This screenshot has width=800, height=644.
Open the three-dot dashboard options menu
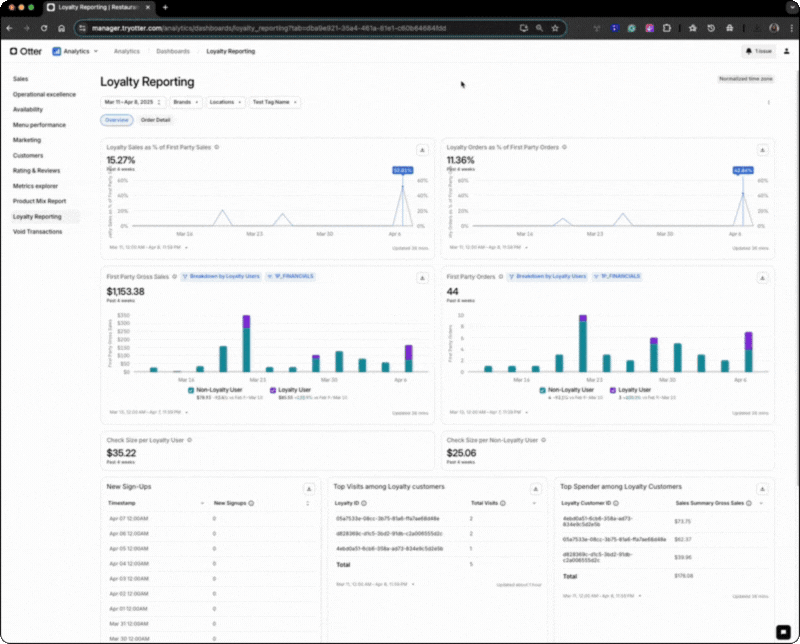768,102
